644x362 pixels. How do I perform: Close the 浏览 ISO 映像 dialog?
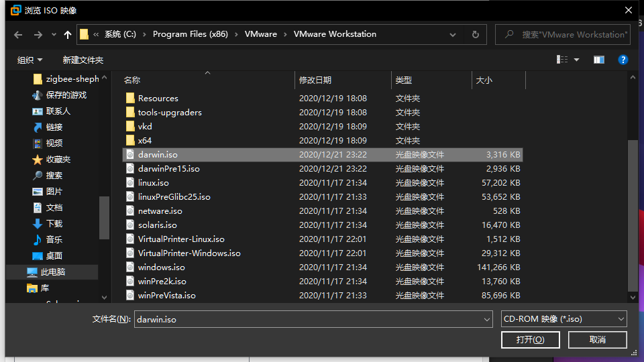629,10
